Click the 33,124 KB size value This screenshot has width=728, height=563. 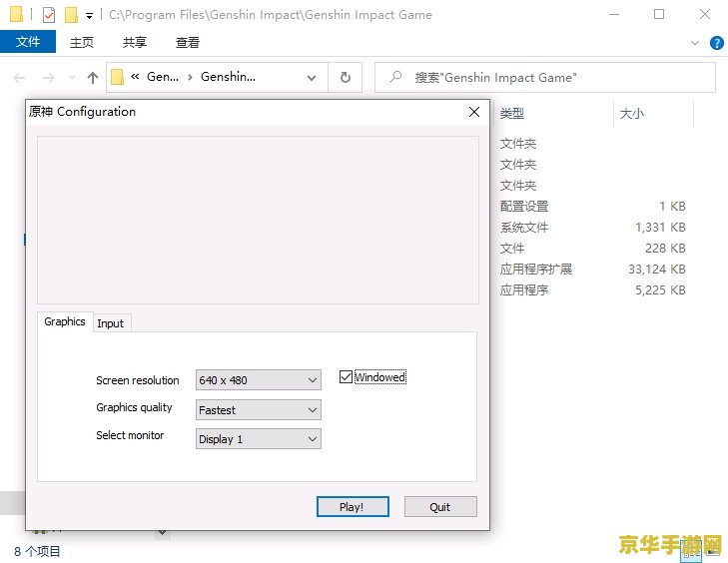click(x=656, y=270)
